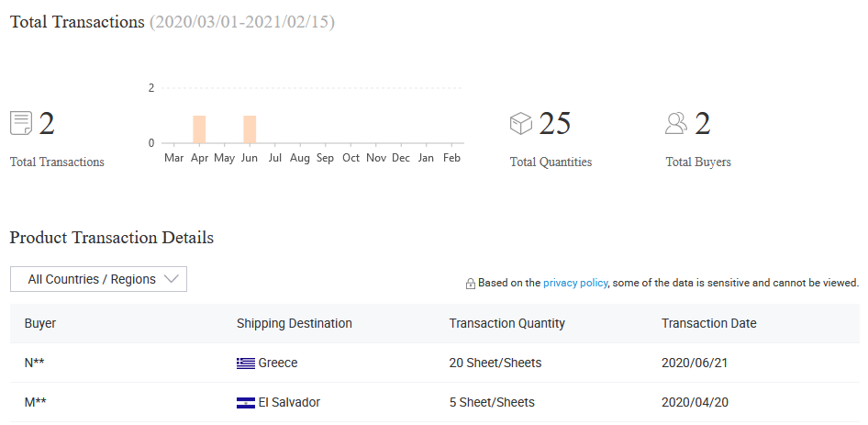868x425 pixels.
Task: Click the 20 Sheet/Sheets quantity cell
Action: pos(495,363)
